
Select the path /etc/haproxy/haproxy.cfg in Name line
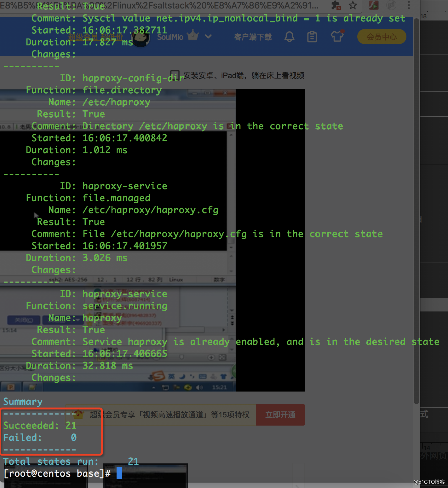[x=150, y=210]
